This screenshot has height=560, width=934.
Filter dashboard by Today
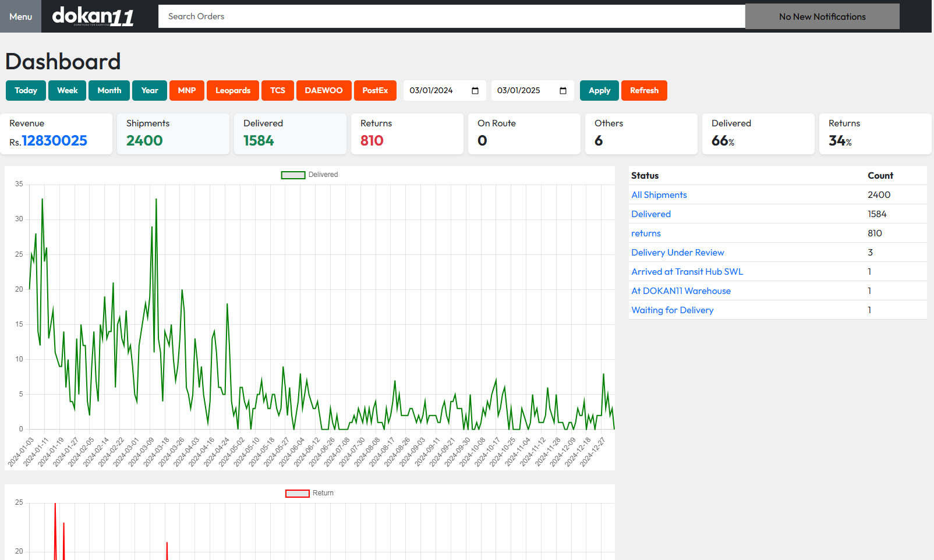pyautogui.click(x=26, y=91)
